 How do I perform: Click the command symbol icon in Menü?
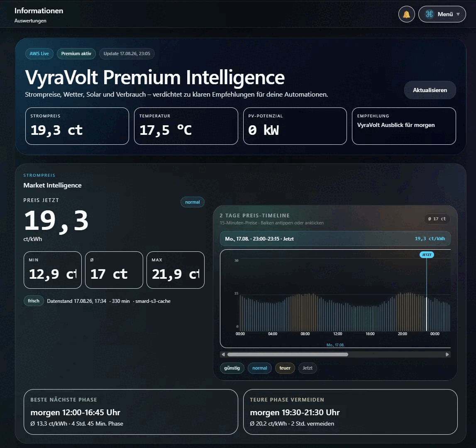pyautogui.click(x=429, y=14)
